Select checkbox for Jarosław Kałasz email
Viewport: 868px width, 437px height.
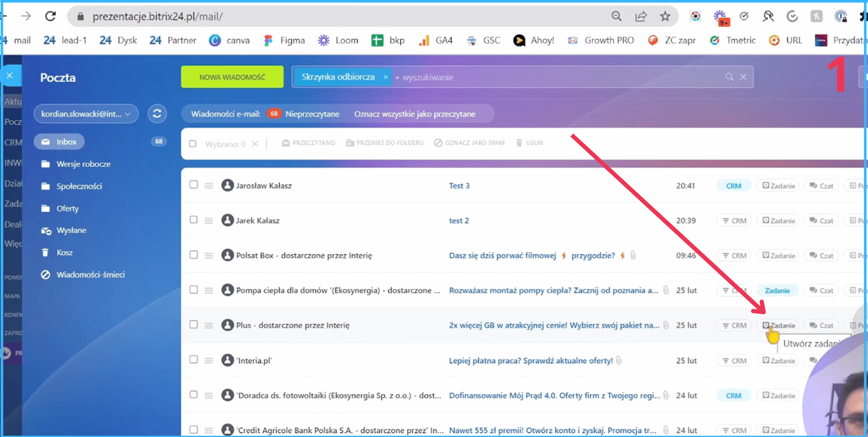[194, 185]
